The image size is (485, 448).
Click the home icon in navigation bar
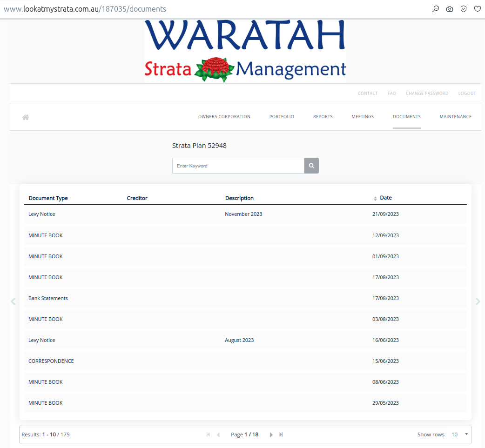pos(26,117)
